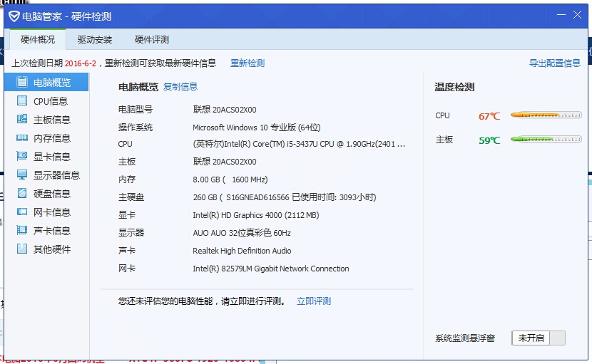Click the 复制信息 link

[x=180, y=87]
